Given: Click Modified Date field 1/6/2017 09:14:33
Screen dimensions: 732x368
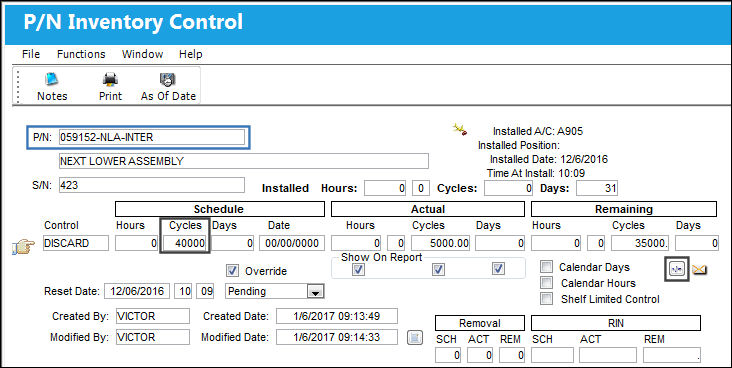Looking at the screenshot, I should pos(337,337).
